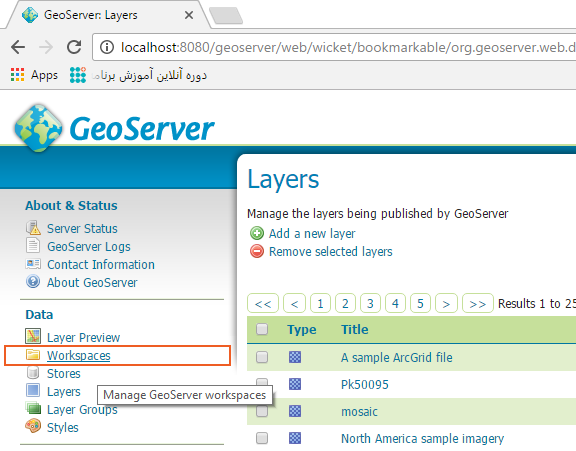Viewport: 576px width, 451px height.
Task: Open the Layer Groups link
Action: click(x=82, y=409)
